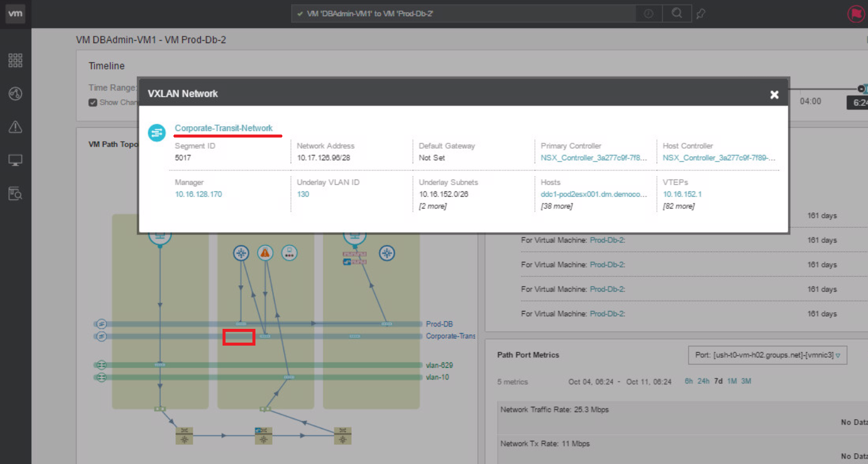Click the VM path search query field
Image resolution: width=868 pixels, height=464 pixels.
click(x=467, y=14)
